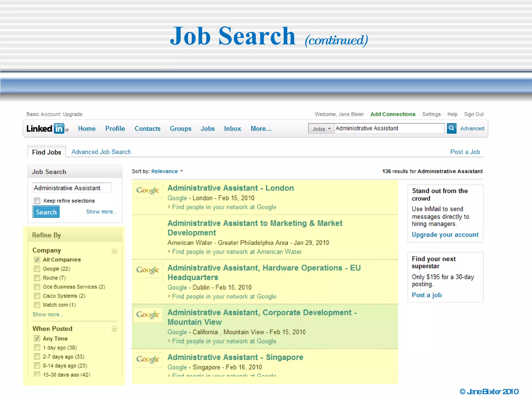Image resolution: width=532 pixels, height=399 pixels.
Task: Click Add Connections link
Action: pos(393,114)
